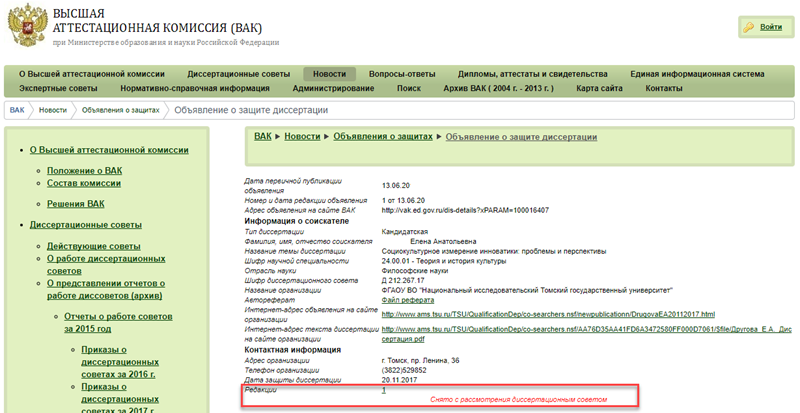This screenshot has height=413, width=800.
Task: Click ВАК in the top breadcrumb bar
Action: point(17,110)
